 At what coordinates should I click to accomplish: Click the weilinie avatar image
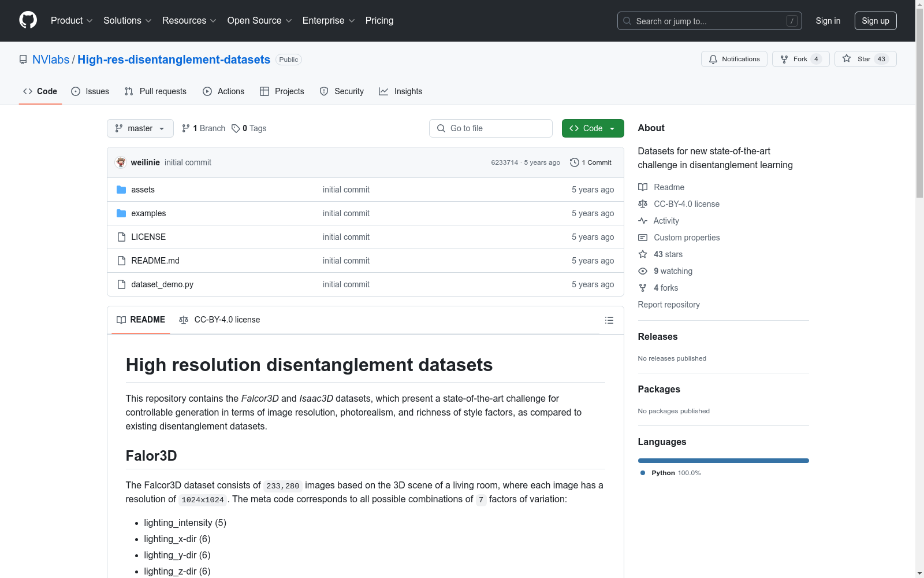(121, 162)
